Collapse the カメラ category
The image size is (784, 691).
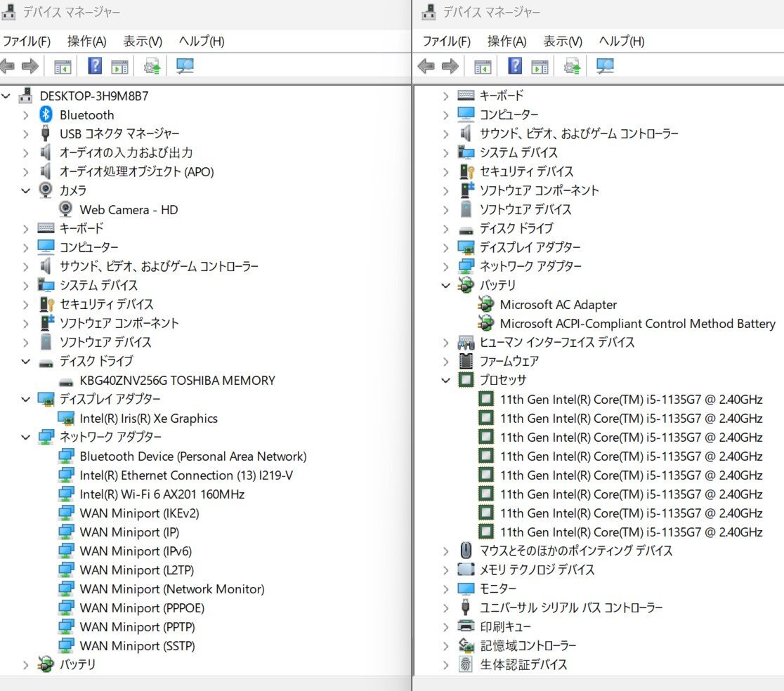(26, 190)
